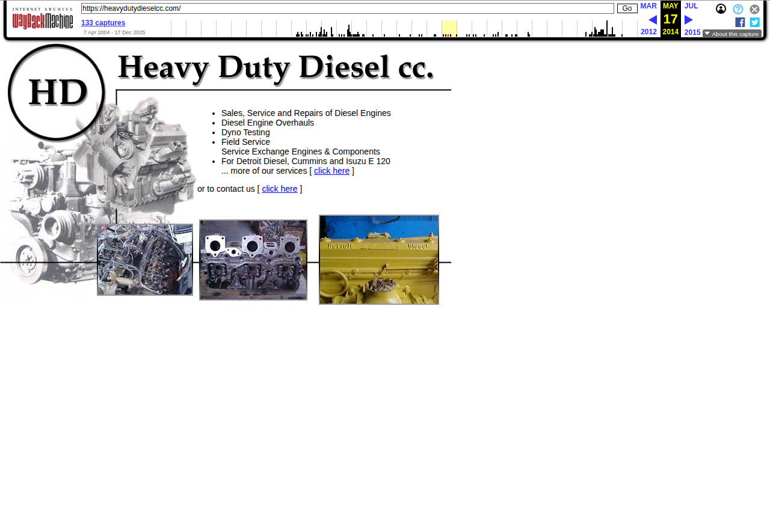Share capture on Facebook
Viewport: 770px width, 532px height.
(x=740, y=22)
